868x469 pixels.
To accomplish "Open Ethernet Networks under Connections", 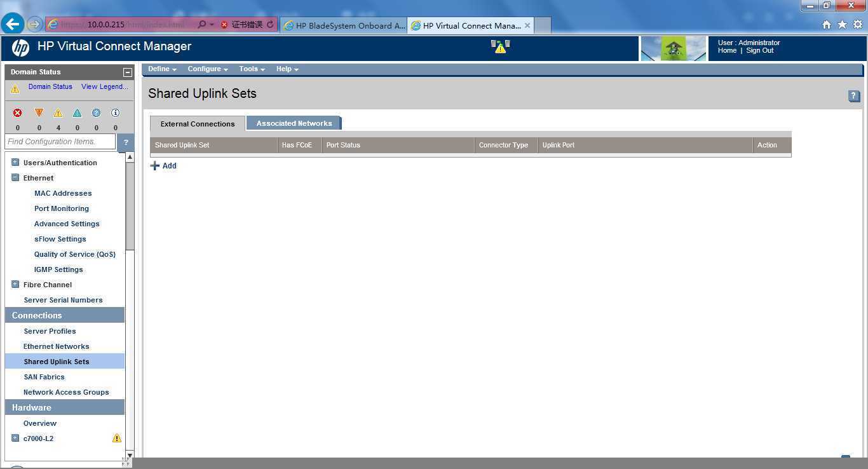I will [x=56, y=346].
